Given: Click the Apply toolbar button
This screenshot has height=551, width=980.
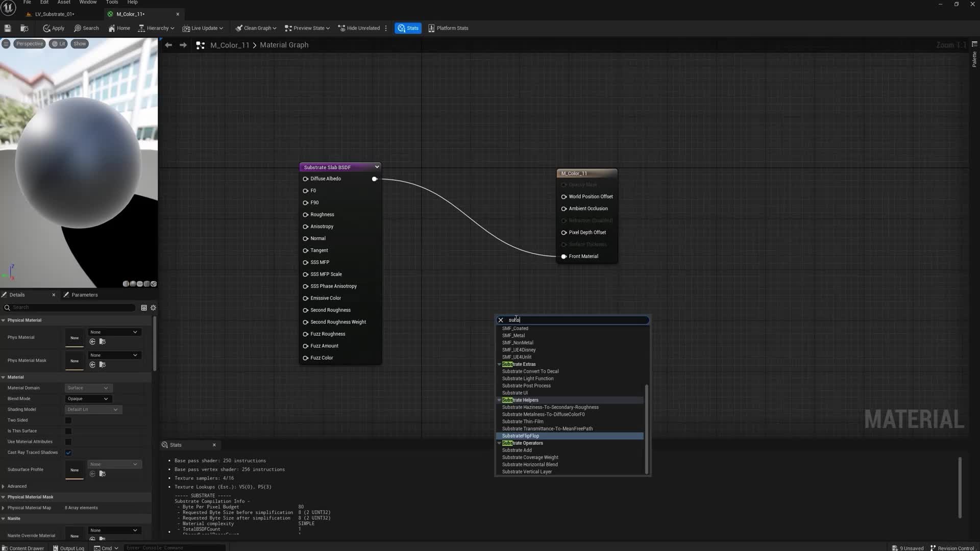Looking at the screenshot, I should pos(54,28).
